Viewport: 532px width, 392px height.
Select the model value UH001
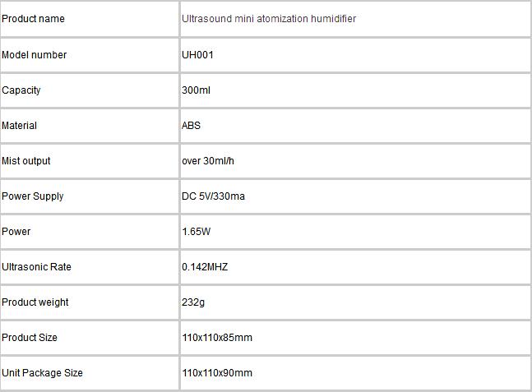tap(197, 54)
